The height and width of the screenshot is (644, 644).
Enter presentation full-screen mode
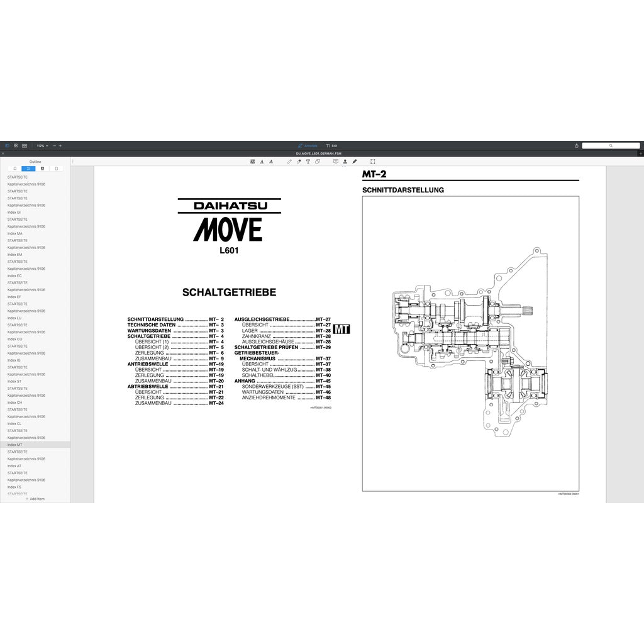coord(372,161)
